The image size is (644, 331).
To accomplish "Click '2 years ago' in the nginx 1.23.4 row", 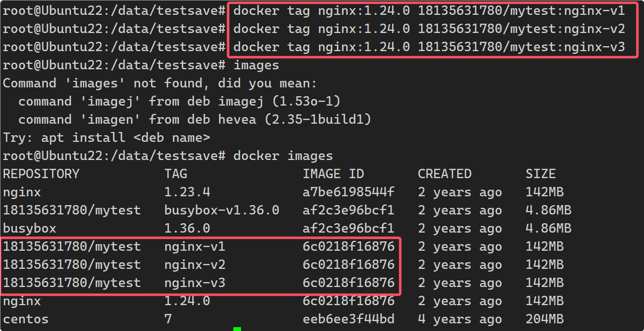I will [460, 192].
